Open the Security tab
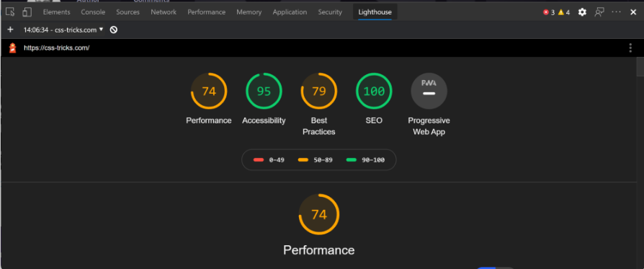Image resolution: width=644 pixels, height=269 pixels. pos(330,12)
